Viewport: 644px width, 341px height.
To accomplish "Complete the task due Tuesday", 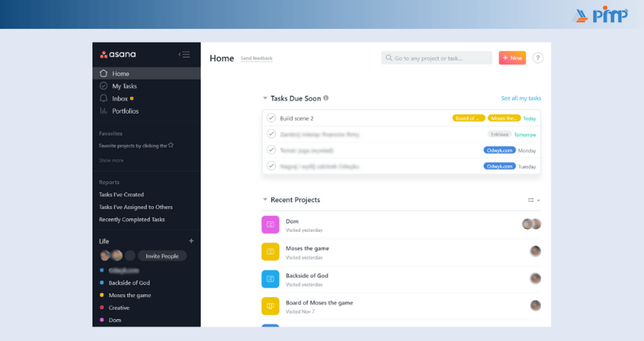I will pos(271,166).
